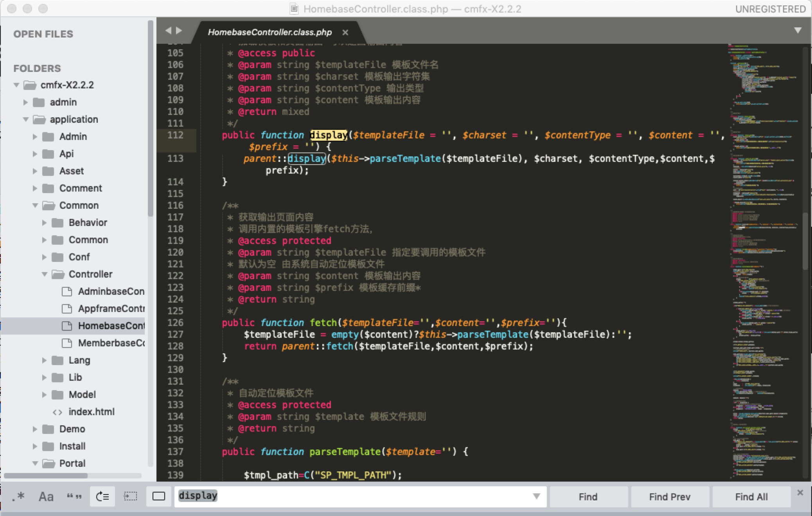Close the HomebaseController.class.php tab
This screenshot has width=812, height=516.
pyautogui.click(x=345, y=32)
